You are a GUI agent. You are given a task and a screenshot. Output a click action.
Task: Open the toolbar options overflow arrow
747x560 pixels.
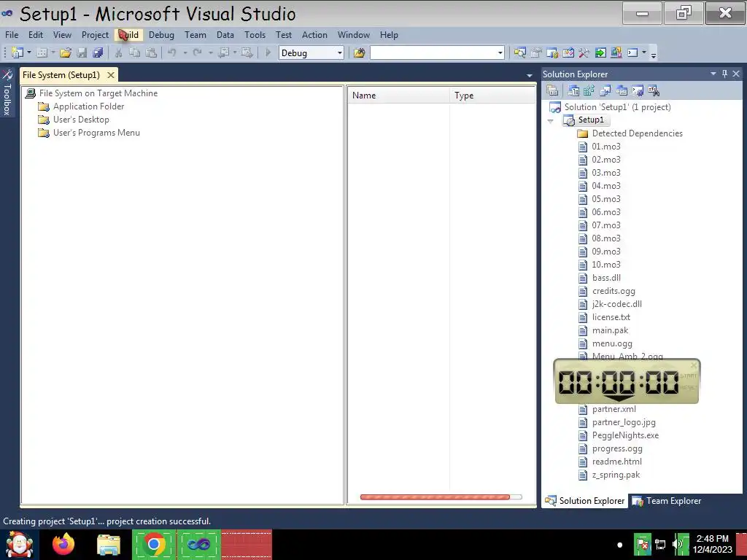654,55
